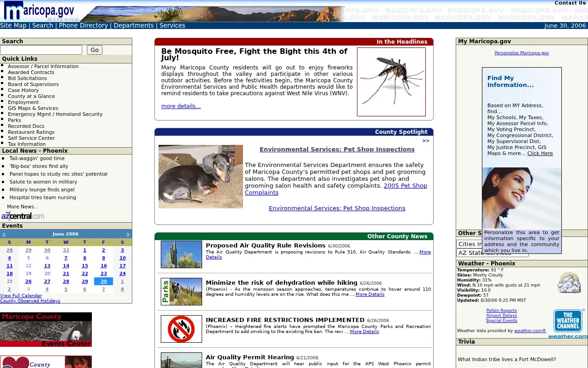The width and height of the screenshot is (588, 368).
Task: Read 'Tail-waggin' good time' news
Action: coord(37,158)
